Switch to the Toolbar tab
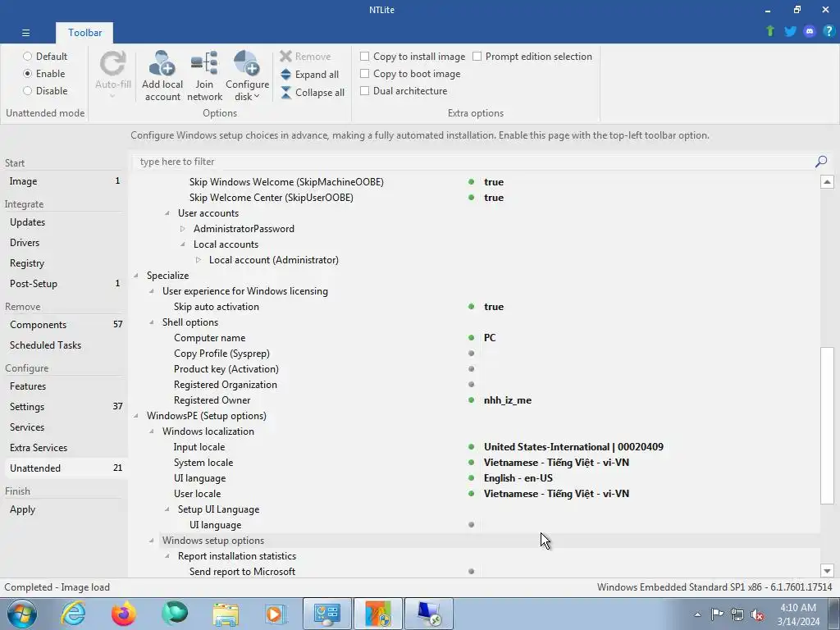840x630 pixels. (x=84, y=33)
